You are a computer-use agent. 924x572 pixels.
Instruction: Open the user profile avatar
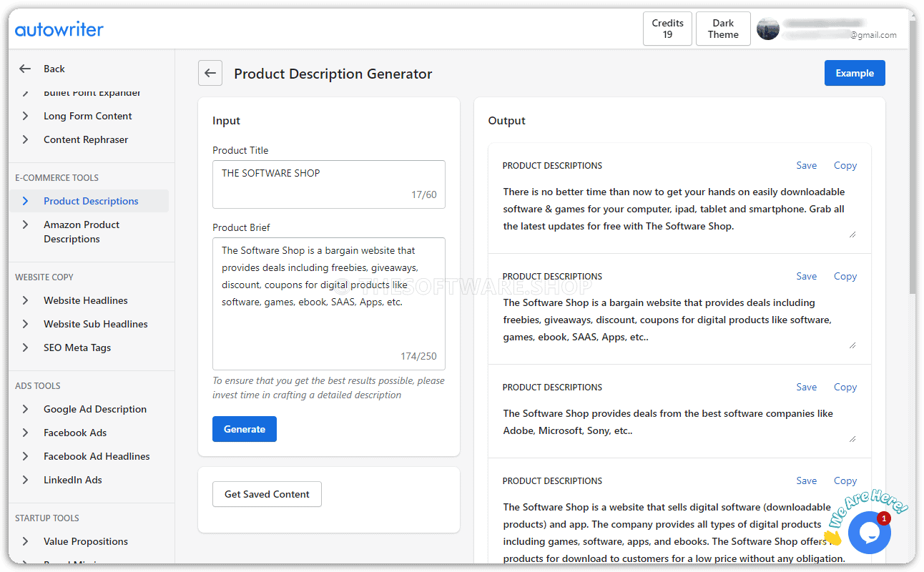tap(768, 29)
